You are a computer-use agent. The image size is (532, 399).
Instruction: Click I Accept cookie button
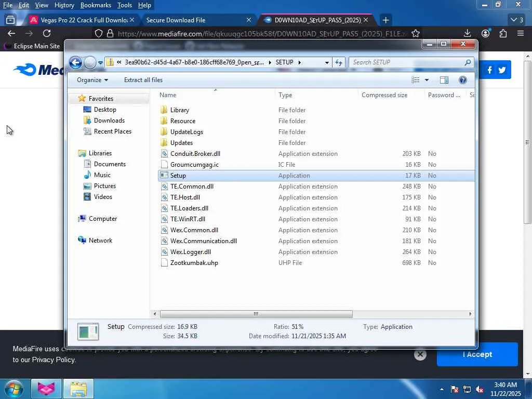click(477, 354)
